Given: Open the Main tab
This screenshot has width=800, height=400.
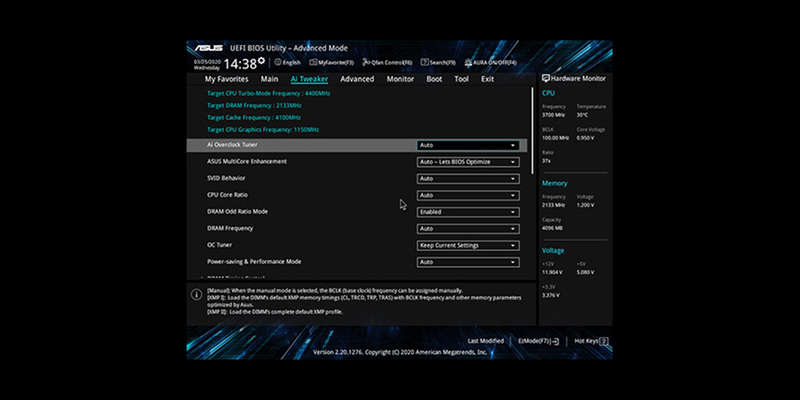Looking at the screenshot, I should click(269, 79).
